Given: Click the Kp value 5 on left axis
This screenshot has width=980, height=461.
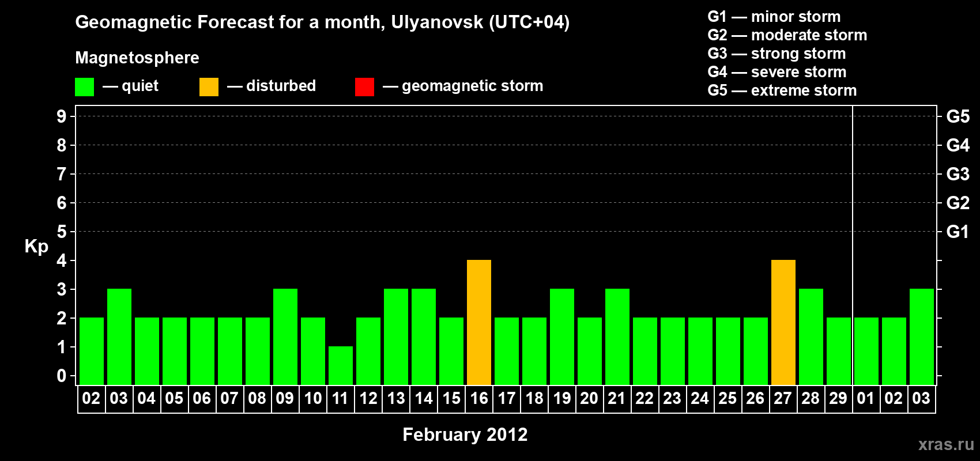Looking at the screenshot, I should pos(62,232).
